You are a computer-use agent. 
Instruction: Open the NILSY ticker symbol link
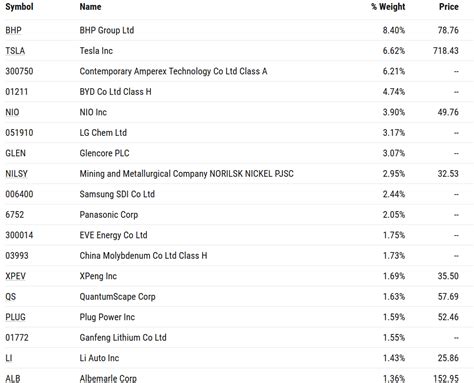tap(16, 174)
